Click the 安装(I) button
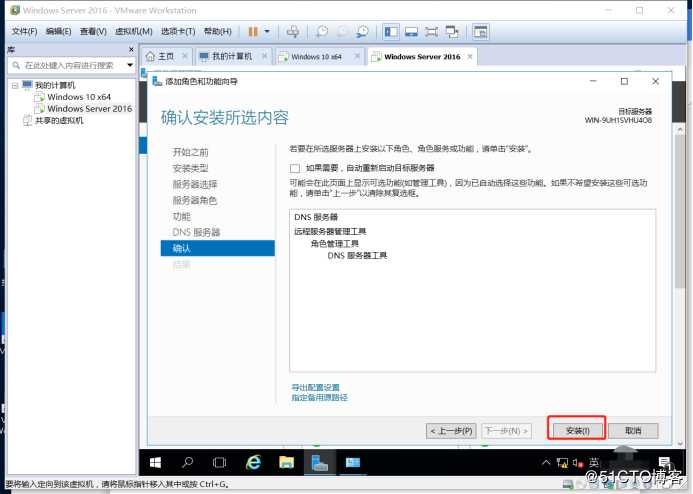693x494 pixels. [x=577, y=431]
